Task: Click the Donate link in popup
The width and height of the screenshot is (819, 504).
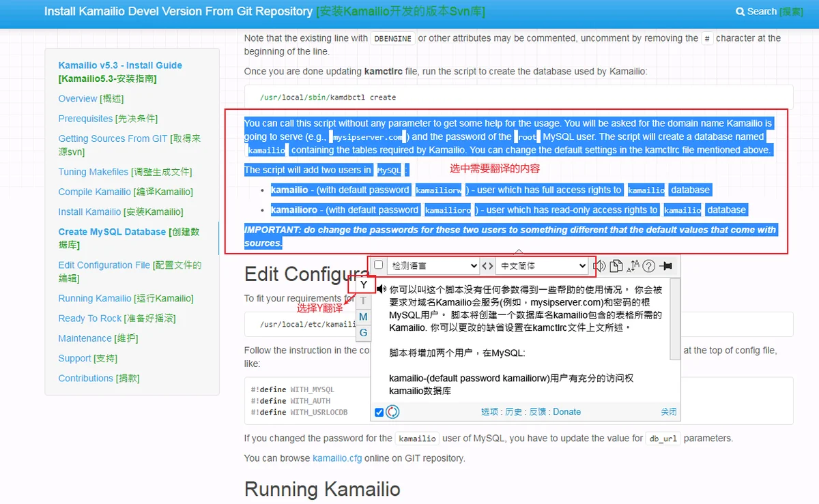Action: coord(567,412)
